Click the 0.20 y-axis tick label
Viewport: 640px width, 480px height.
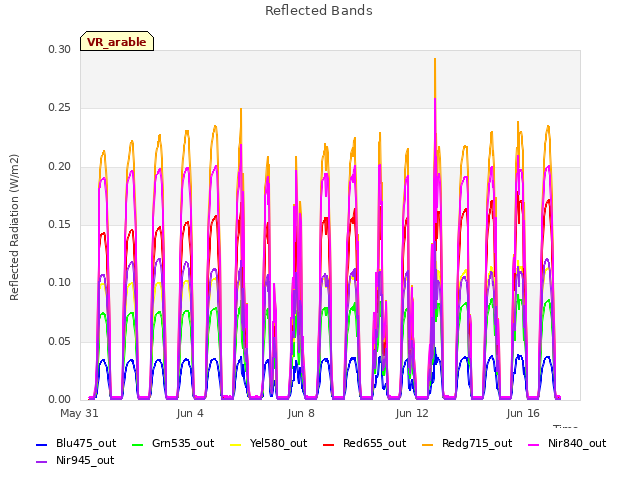[59, 167]
